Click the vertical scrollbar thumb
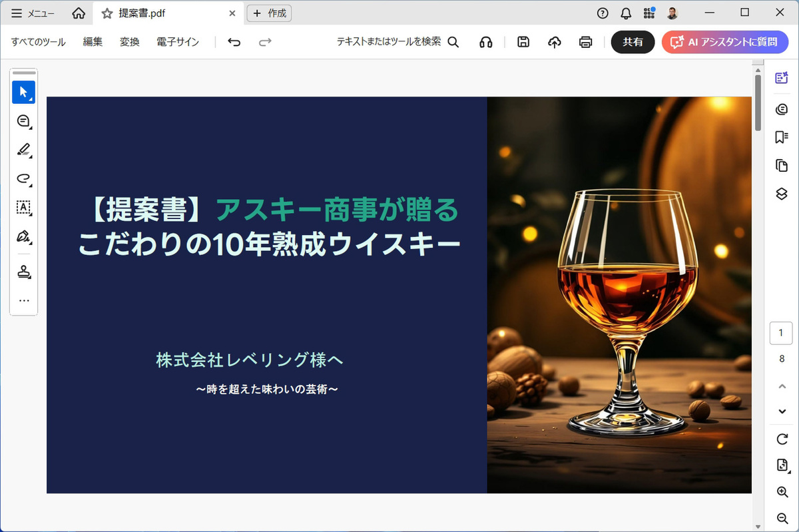The height and width of the screenshot is (532, 799). pos(758,103)
